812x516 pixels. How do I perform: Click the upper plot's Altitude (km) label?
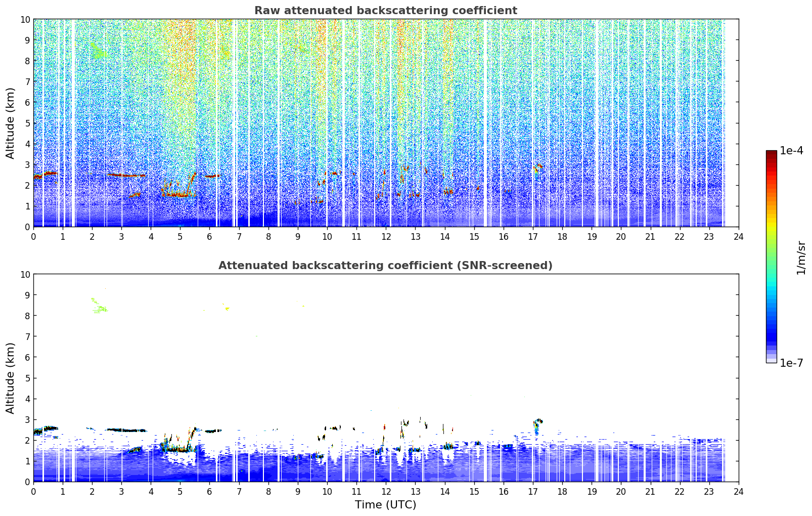[x=11, y=123]
